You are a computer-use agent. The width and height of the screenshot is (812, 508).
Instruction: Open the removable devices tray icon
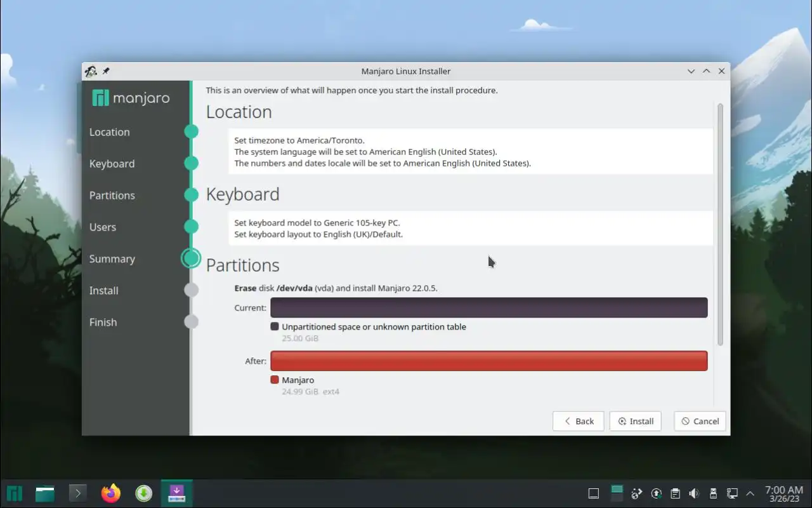[x=713, y=493]
